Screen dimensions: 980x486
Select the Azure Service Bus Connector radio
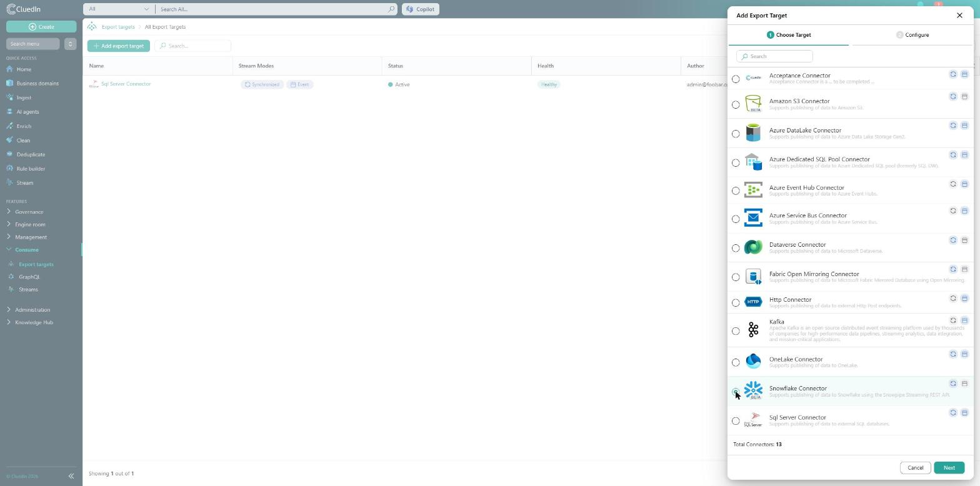click(x=736, y=219)
